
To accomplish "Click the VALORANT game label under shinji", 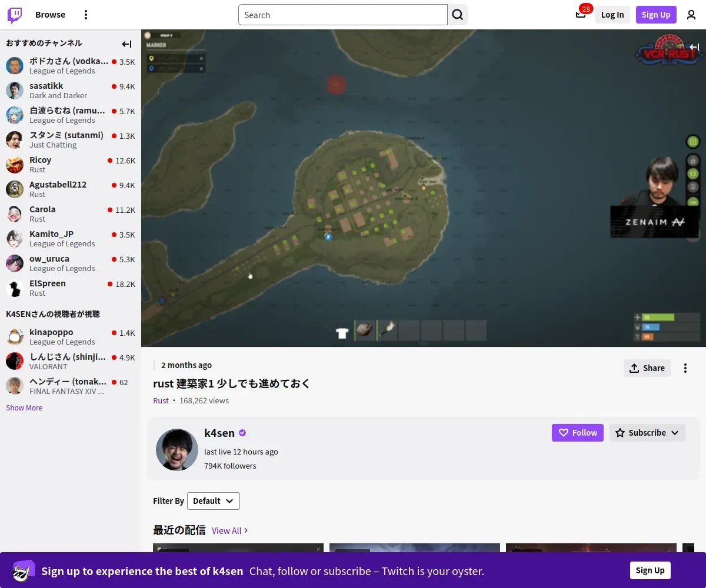I will click(48, 366).
